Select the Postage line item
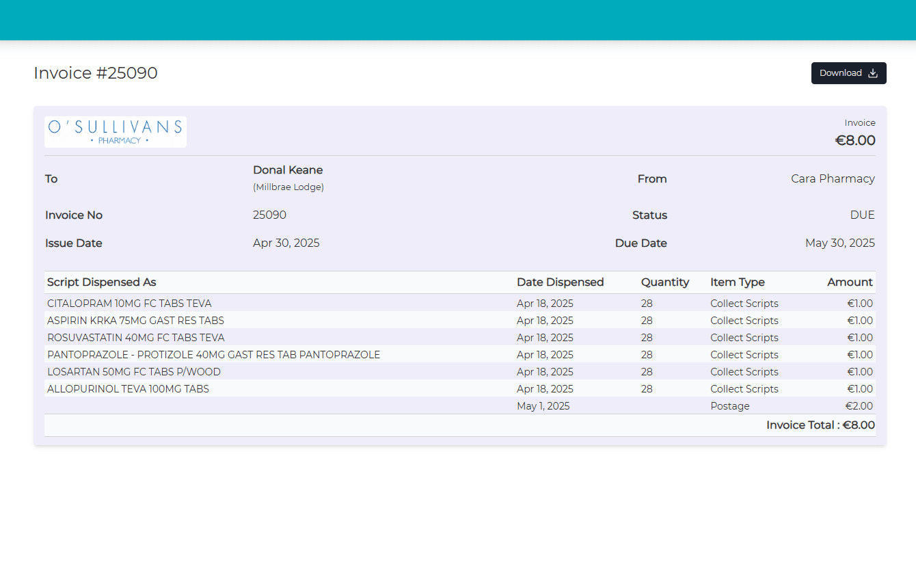Image resolution: width=916 pixels, height=588 pixels. coord(730,405)
